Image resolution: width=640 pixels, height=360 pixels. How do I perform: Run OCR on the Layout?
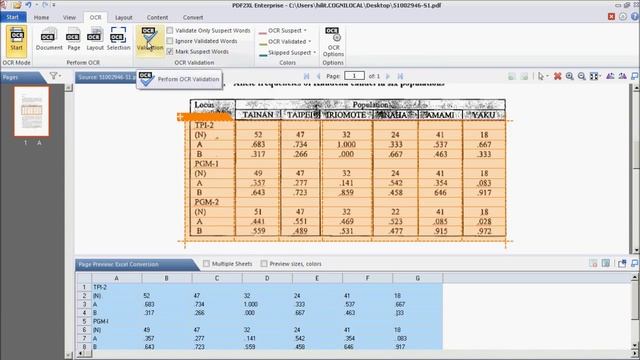[95, 39]
